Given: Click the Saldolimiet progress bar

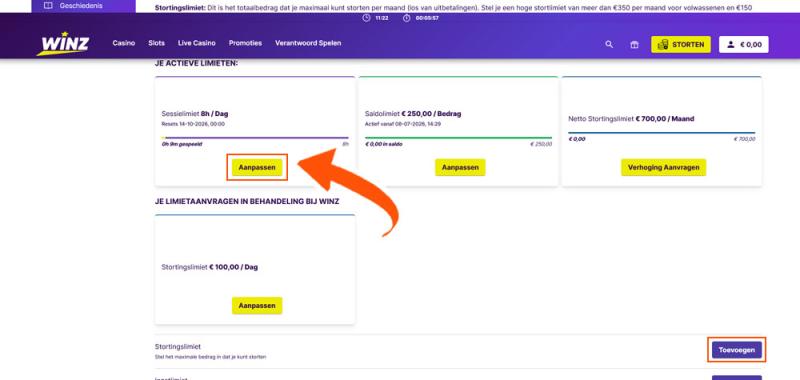Looking at the screenshot, I should pos(458,138).
